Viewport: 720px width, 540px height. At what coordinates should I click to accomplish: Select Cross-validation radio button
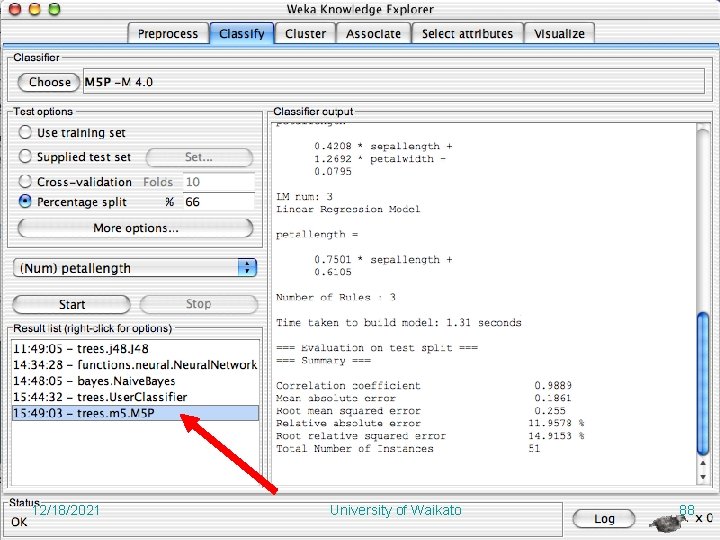click(25, 181)
